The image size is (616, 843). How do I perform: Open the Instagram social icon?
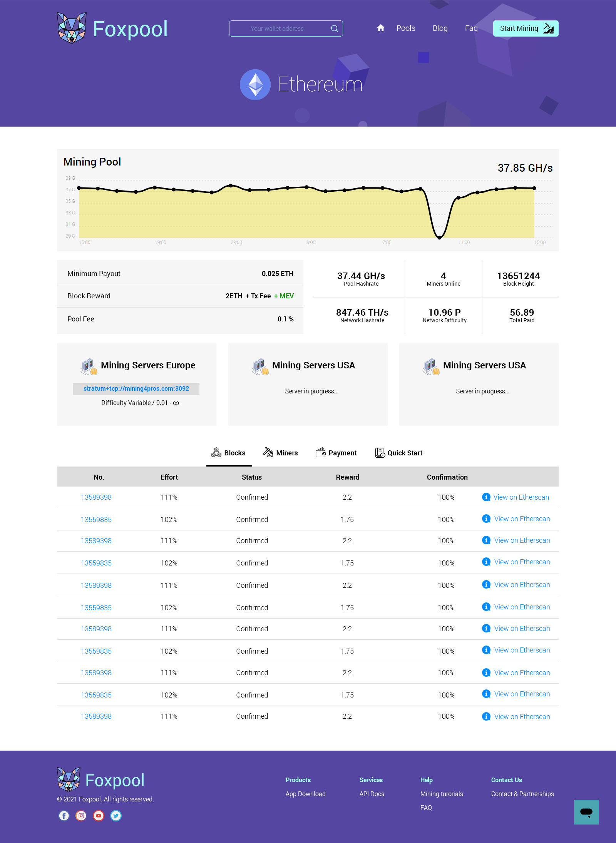(81, 816)
